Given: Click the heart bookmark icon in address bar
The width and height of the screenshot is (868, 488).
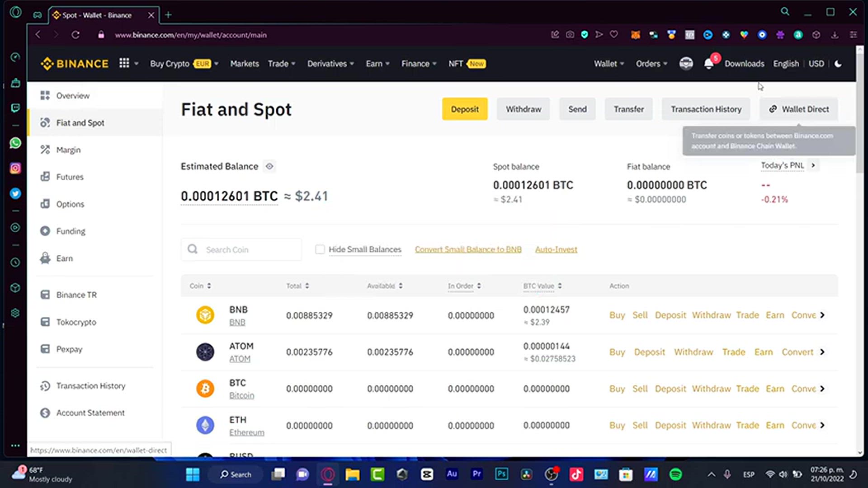Looking at the screenshot, I should point(614,34).
